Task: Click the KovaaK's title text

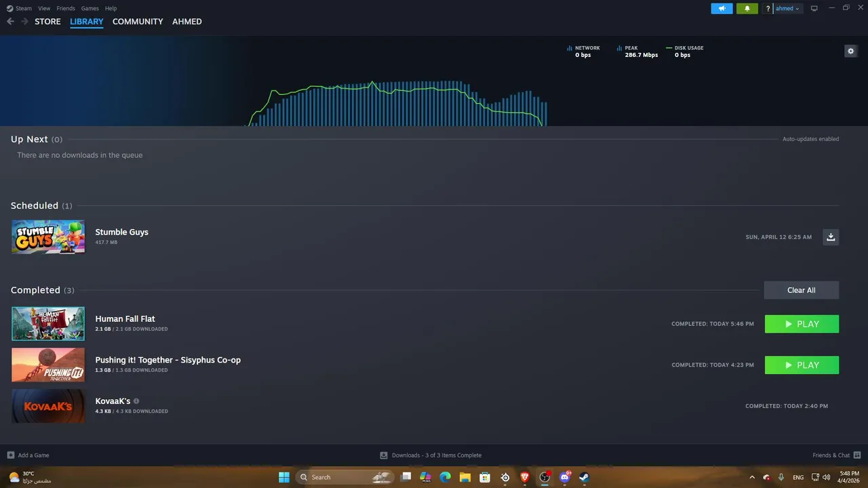Action: 113,401
